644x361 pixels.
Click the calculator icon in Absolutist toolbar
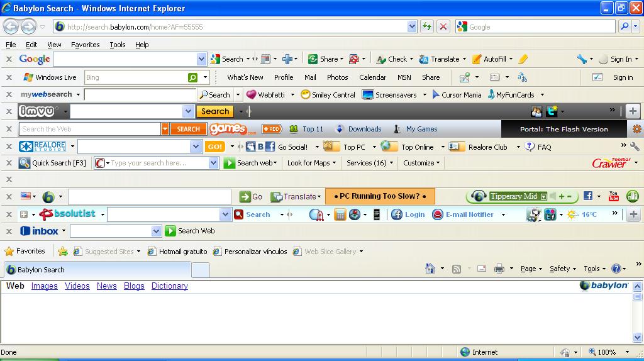click(340, 214)
